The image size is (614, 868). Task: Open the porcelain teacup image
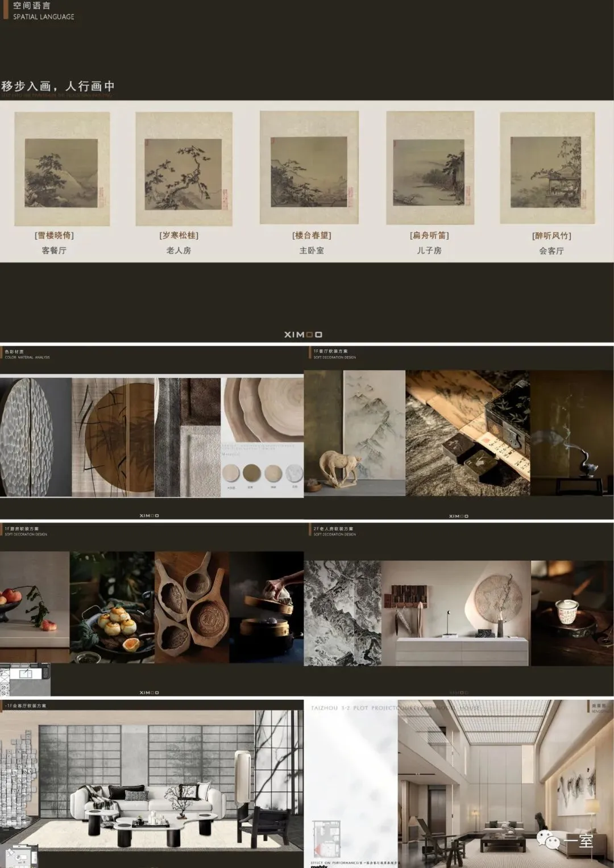point(572,613)
